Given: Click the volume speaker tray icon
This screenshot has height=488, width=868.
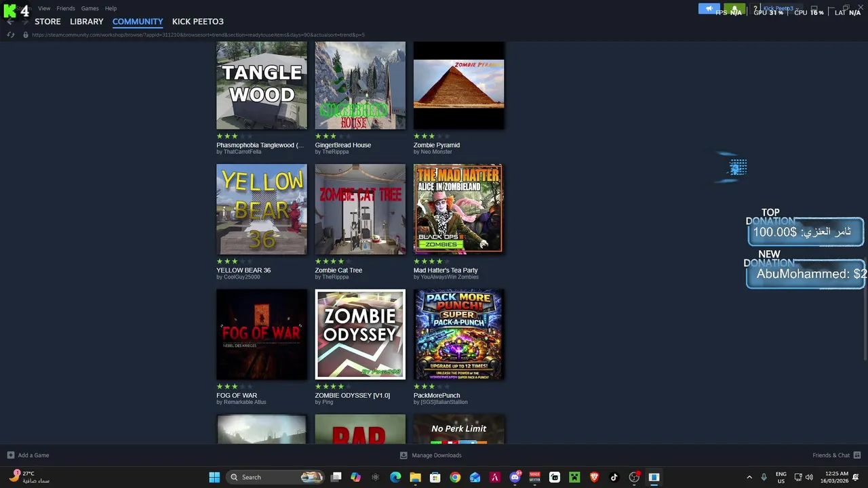Looking at the screenshot, I should [809, 477].
